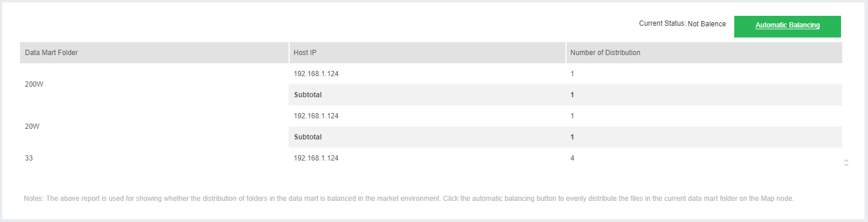Select the Data Mart Folder column header
The height and width of the screenshot is (222, 868).
[154, 53]
